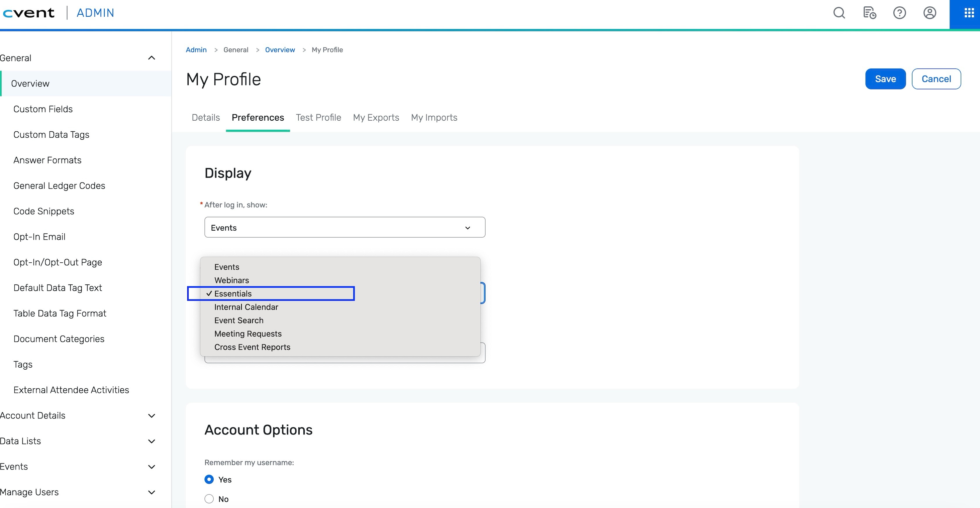
Task: Open Answer Formats in the sidebar
Action: pyautogui.click(x=47, y=160)
